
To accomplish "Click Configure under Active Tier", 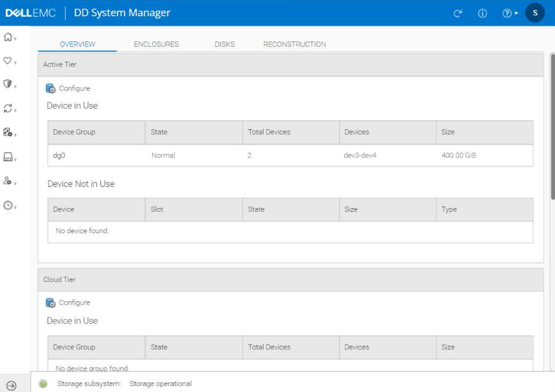I will coord(68,88).
